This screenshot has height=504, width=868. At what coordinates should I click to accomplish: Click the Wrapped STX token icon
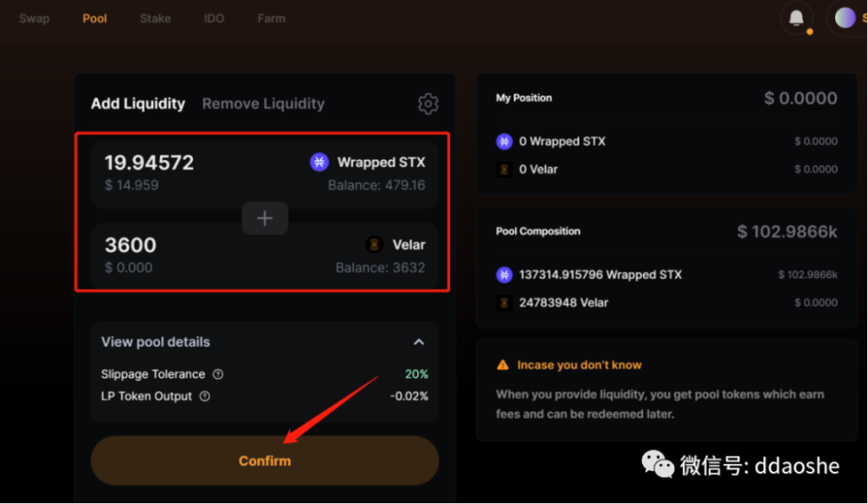319,162
